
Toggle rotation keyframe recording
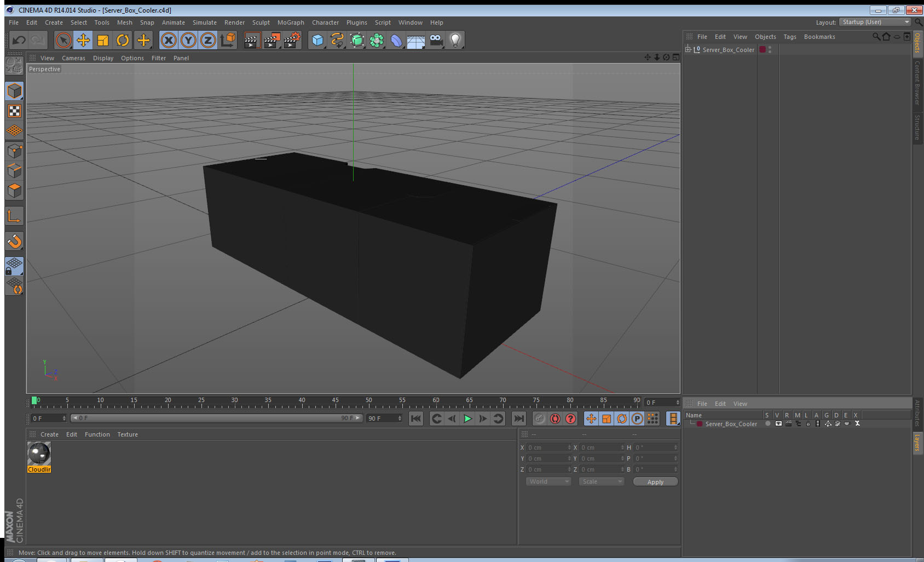[x=622, y=418]
